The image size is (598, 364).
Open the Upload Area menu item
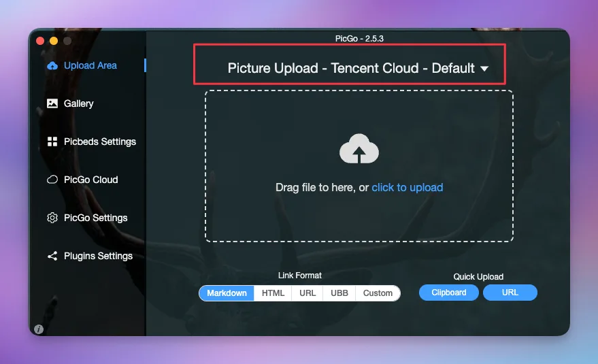90,65
